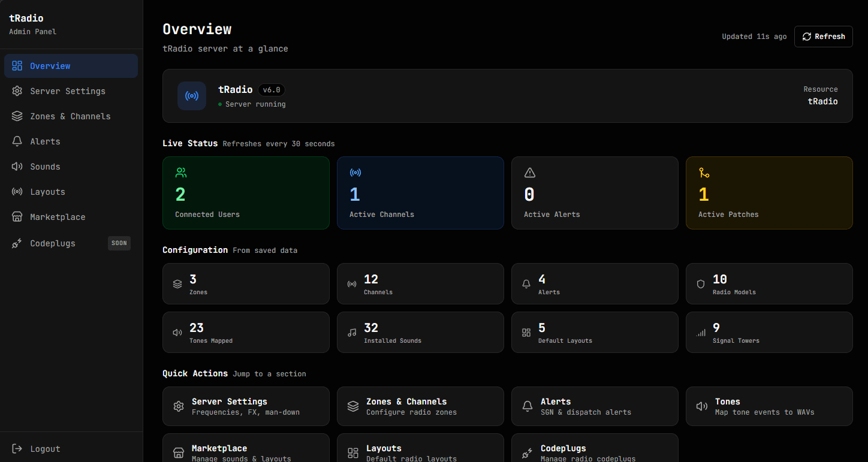
Task: Click the 'Resource' label in server card
Action: (821, 89)
